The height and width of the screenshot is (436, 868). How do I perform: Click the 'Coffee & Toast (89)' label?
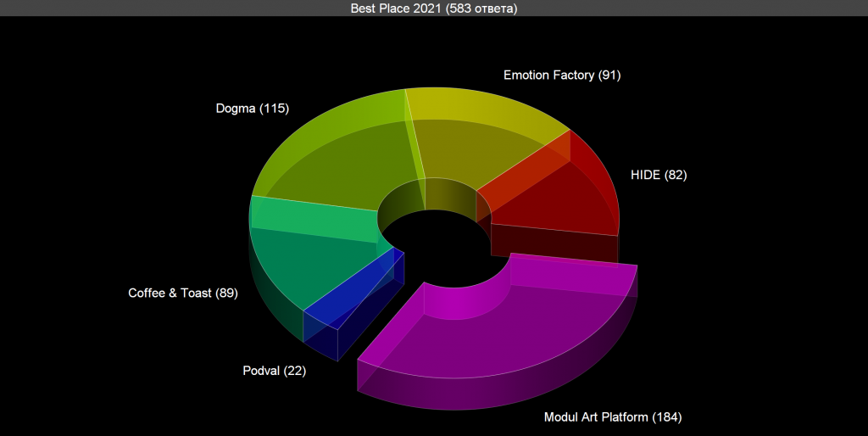tap(183, 293)
